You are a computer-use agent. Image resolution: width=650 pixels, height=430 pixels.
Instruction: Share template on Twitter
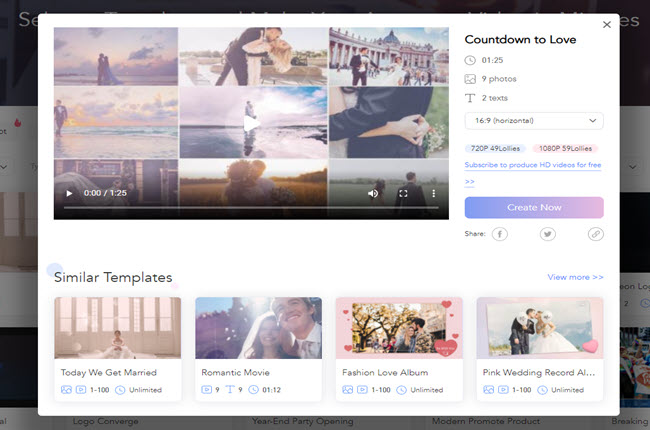tap(547, 234)
